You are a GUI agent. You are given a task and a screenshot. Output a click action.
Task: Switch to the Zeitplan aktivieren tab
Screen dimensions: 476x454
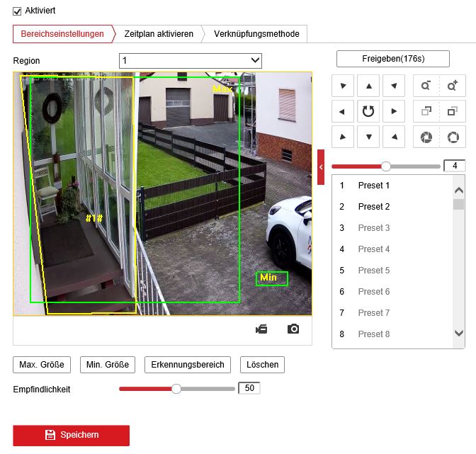159,34
